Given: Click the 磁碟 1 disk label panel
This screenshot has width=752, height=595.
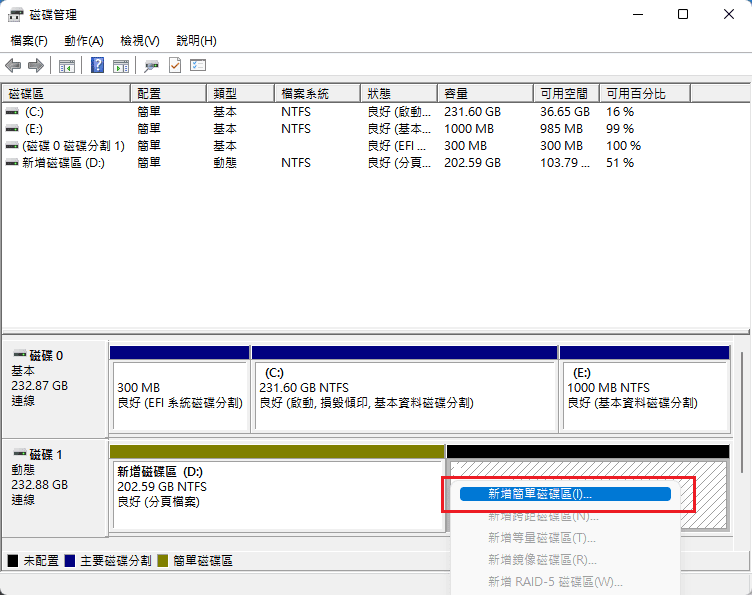Looking at the screenshot, I should click(55, 488).
